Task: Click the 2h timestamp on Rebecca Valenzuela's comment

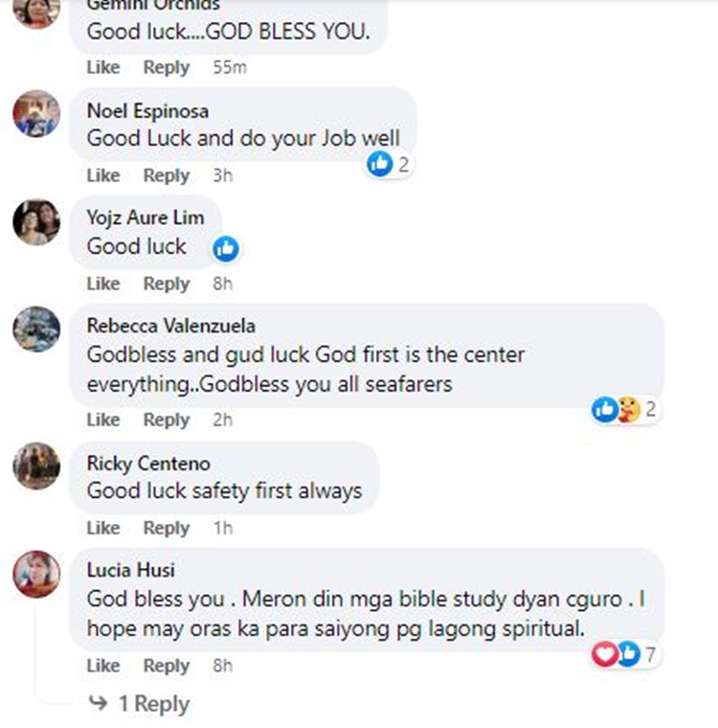Action: tap(222, 420)
